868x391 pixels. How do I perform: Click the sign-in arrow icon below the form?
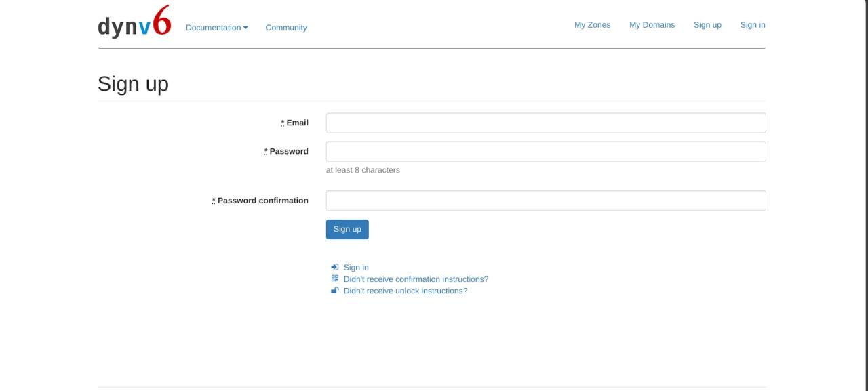334,267
